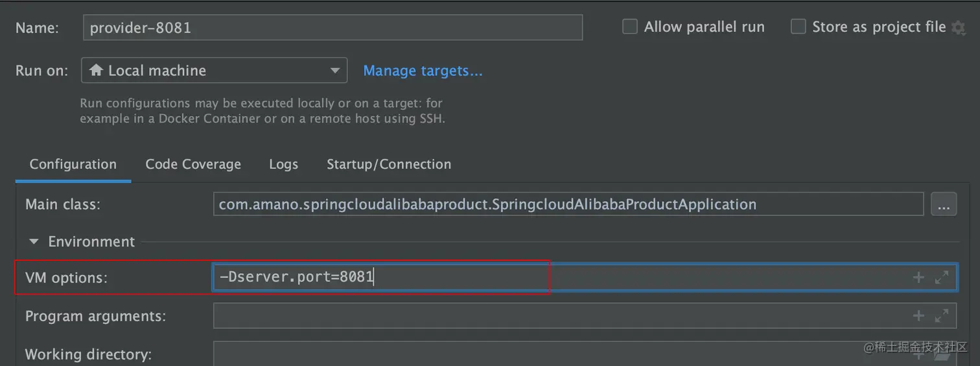Screen dimensions: 980x366
Task: Open the Logs tab
Action: [283, 164]
